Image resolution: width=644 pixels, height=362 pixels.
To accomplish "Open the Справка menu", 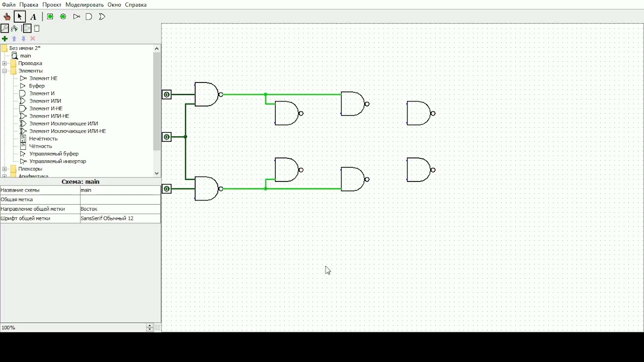I will click(x=136, y=5).
